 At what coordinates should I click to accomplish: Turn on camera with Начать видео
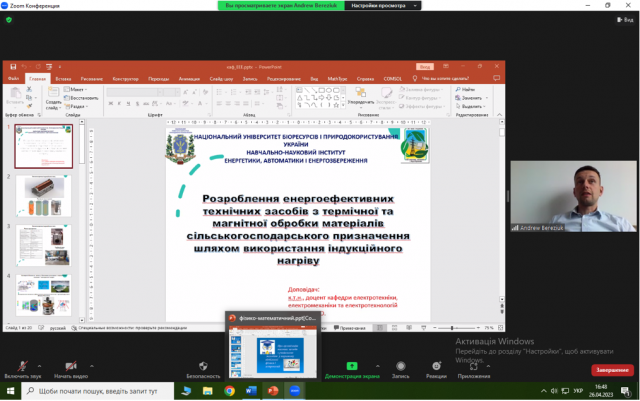[71, 370]
